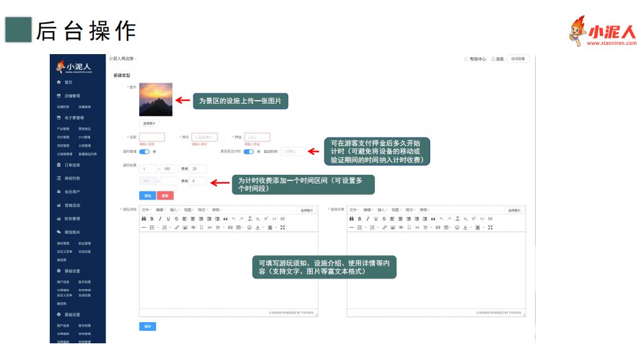Click the superscript icon in 使用详情 editor
Viewport: 644px width, 357px height.
474,219
